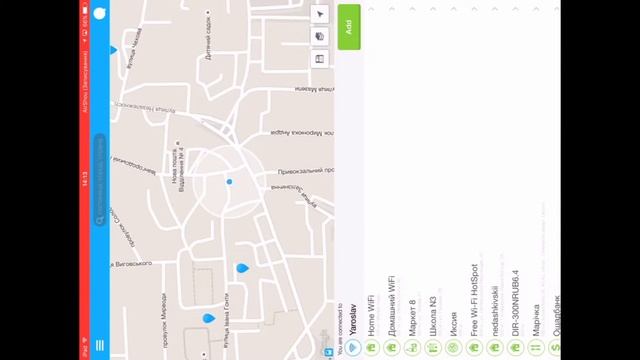Tap the house icon next to nedashkivskii
Screen dimensions: 640x360
(495, 348)
